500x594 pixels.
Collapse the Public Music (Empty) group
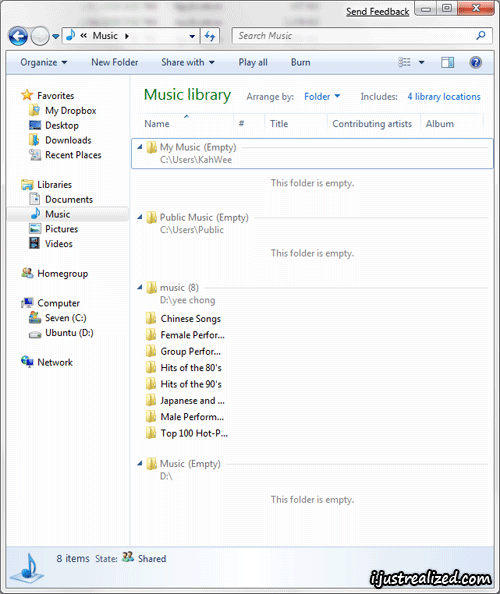pos(140,217)
